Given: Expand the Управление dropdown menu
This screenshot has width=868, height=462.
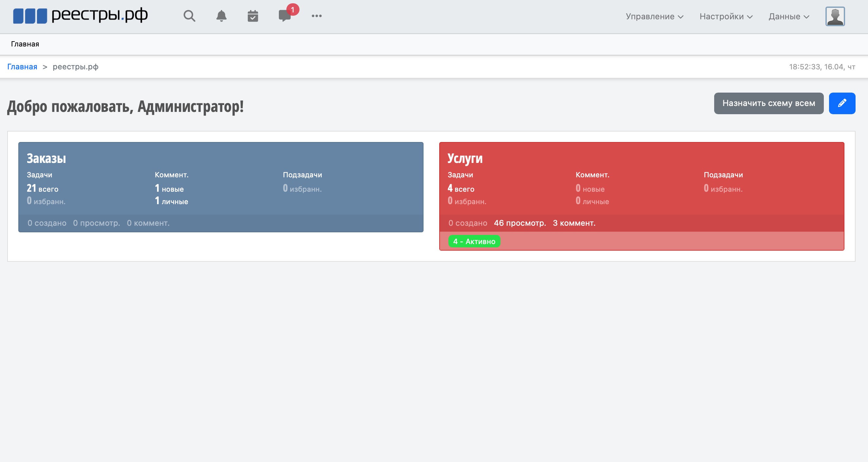Looking at the screenshot, I should (x=654, y=16).
